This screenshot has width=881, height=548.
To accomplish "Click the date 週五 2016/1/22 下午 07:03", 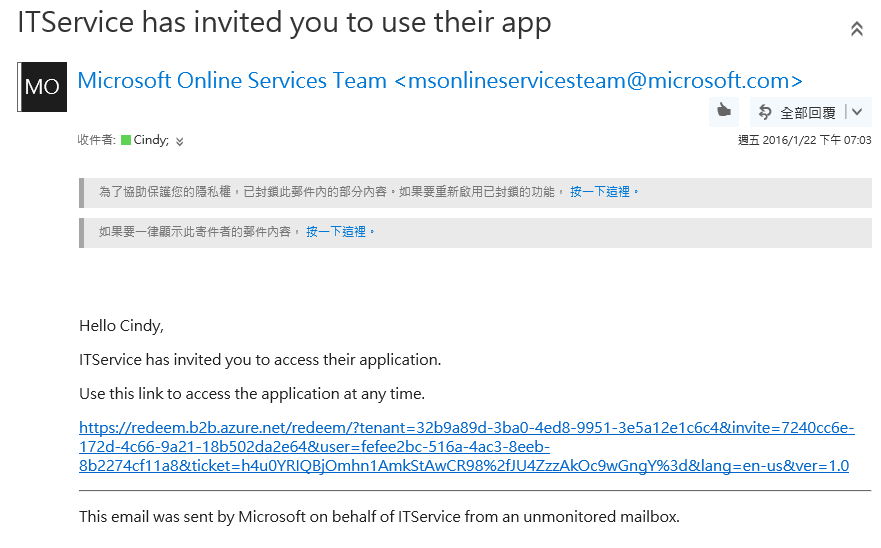I will click(805, 140).
